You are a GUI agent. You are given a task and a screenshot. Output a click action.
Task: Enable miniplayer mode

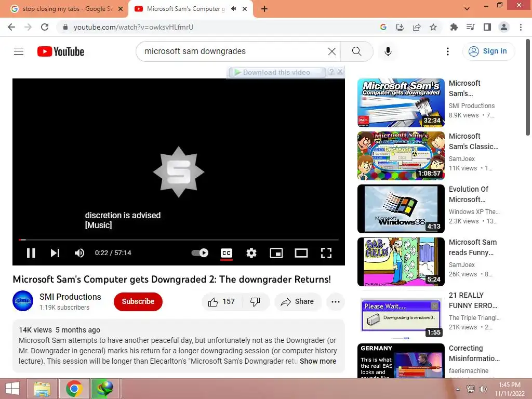(276, 253)
